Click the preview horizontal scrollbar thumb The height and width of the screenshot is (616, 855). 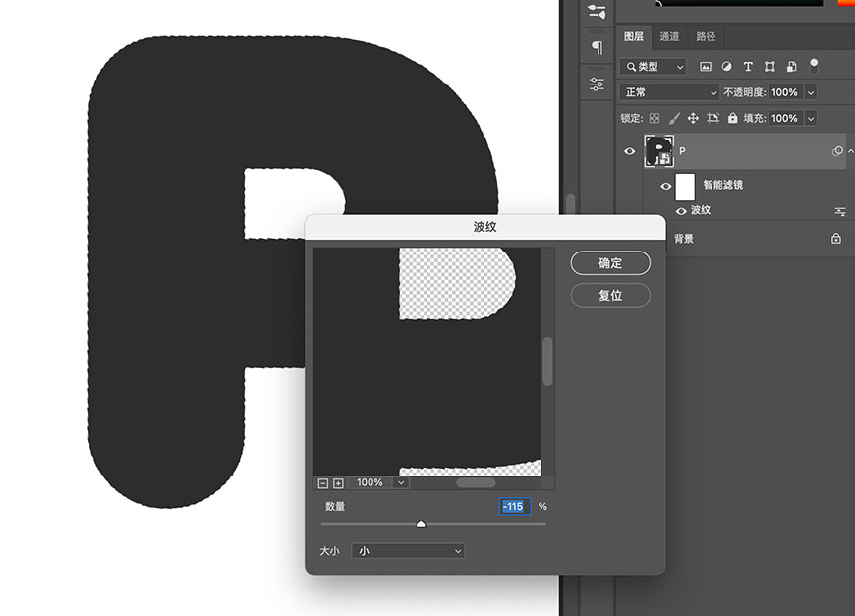point(476,483)
